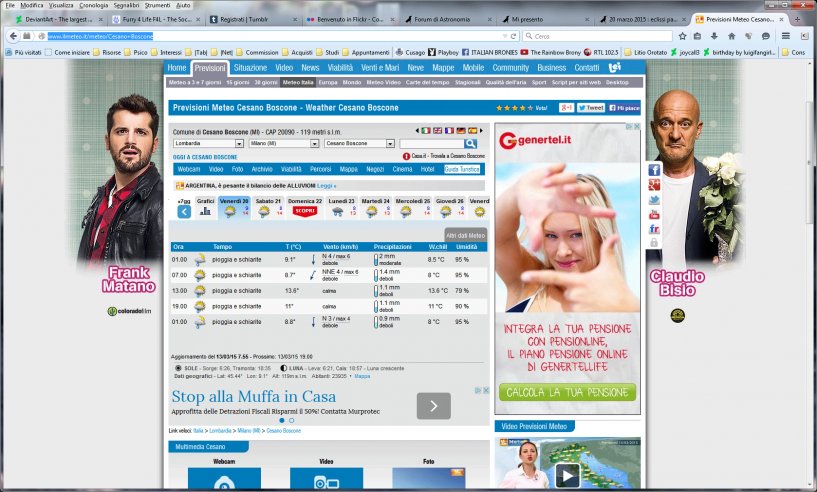Click the Facebook icon in side social bar
The height and width of the screenshot is (492, 817).
654,170
